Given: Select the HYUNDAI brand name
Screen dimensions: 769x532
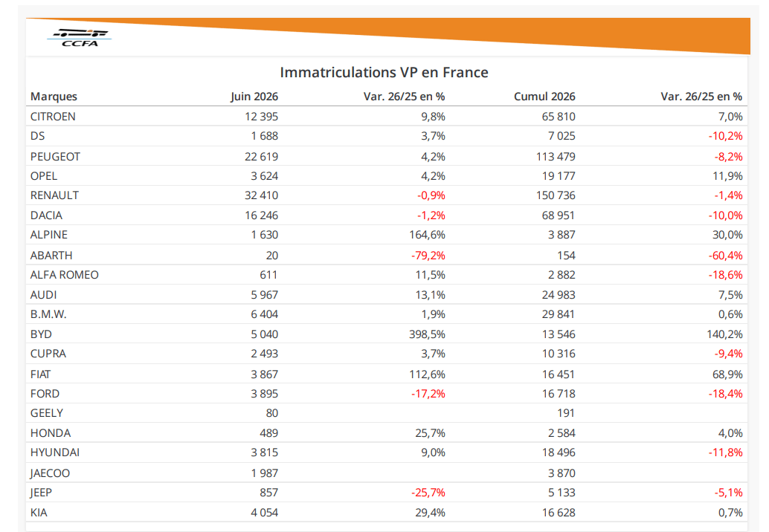Looking at the screenshot, I should tap(55, 452).
